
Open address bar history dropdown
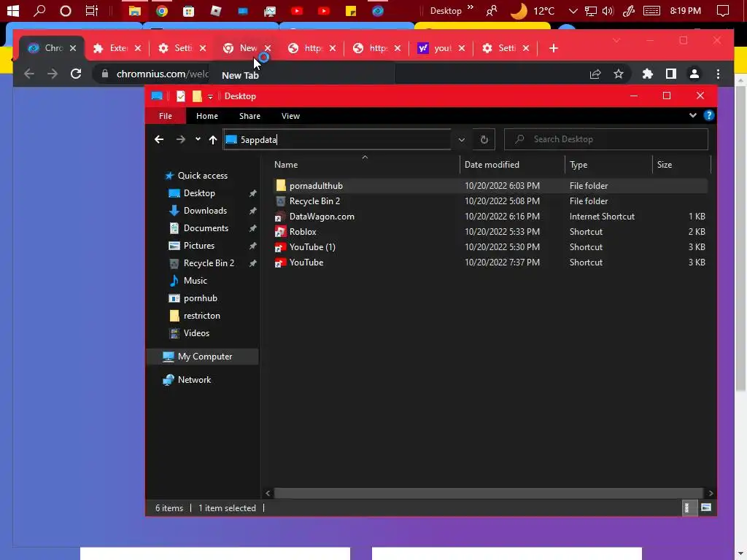coord(461,139)
